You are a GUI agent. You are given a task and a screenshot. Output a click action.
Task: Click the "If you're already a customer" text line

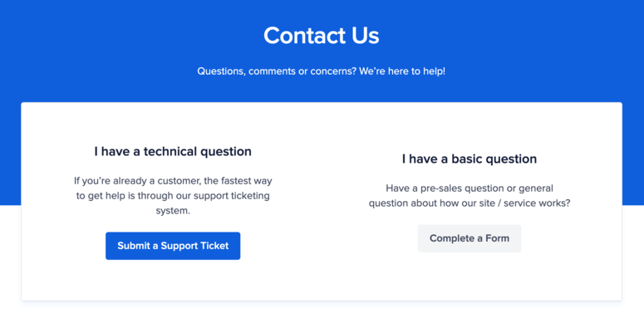pos(173,180)
